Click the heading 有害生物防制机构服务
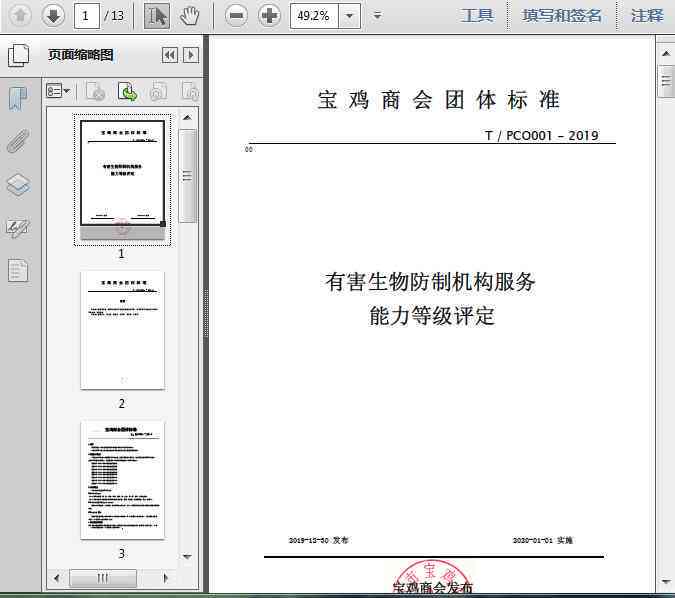 pyautogui.click(x=430, y=282)
